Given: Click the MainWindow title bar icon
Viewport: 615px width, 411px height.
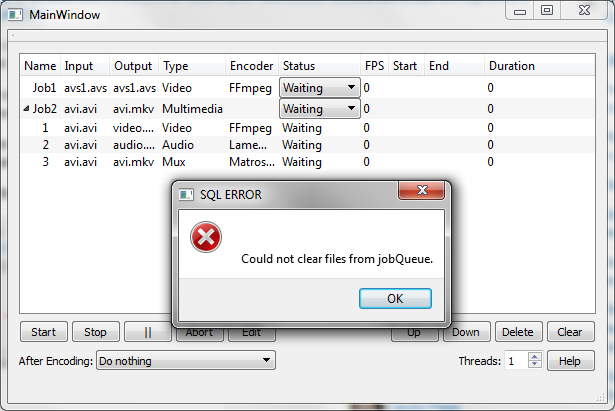Looking at the screenshot, I should tap(15, 15).
